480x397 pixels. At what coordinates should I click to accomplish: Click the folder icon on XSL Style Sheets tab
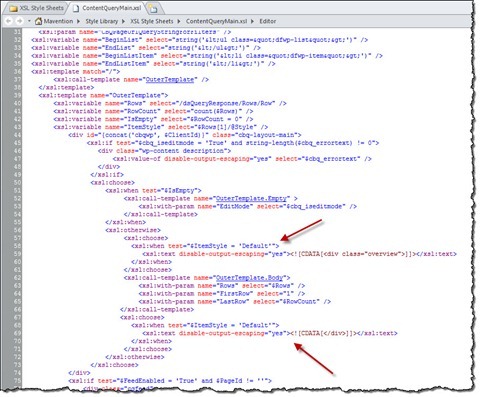coord(14,8)
